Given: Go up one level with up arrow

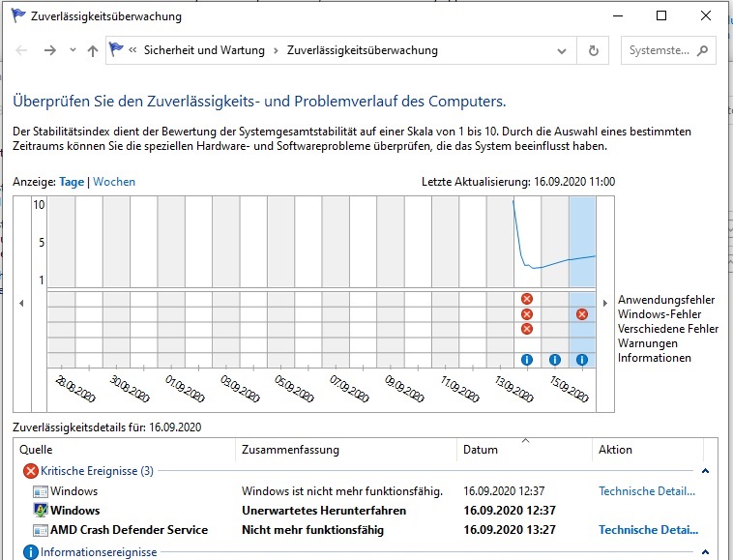Looking at the screenshot, I should (x=93, y=50).
